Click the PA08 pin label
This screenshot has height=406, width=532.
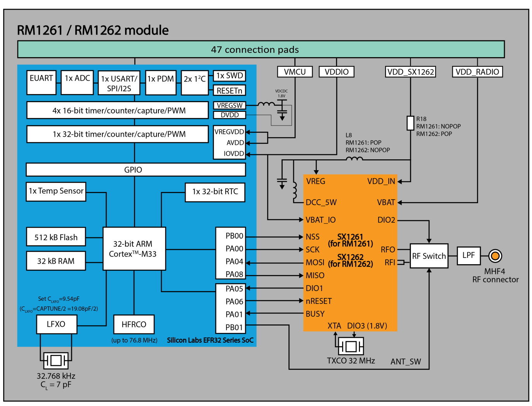235,274
